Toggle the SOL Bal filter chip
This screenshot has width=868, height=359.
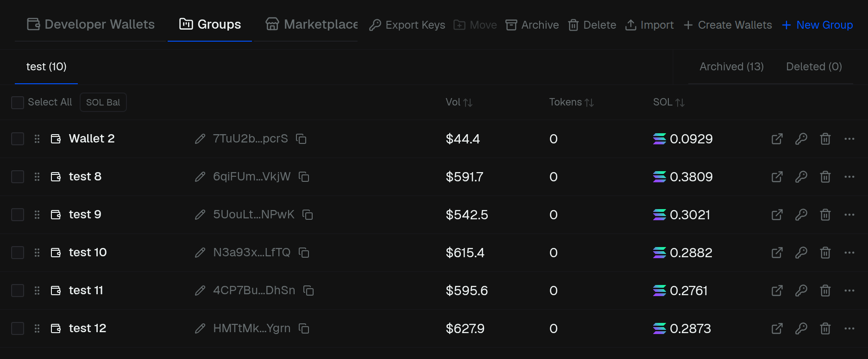click(103, 102)
